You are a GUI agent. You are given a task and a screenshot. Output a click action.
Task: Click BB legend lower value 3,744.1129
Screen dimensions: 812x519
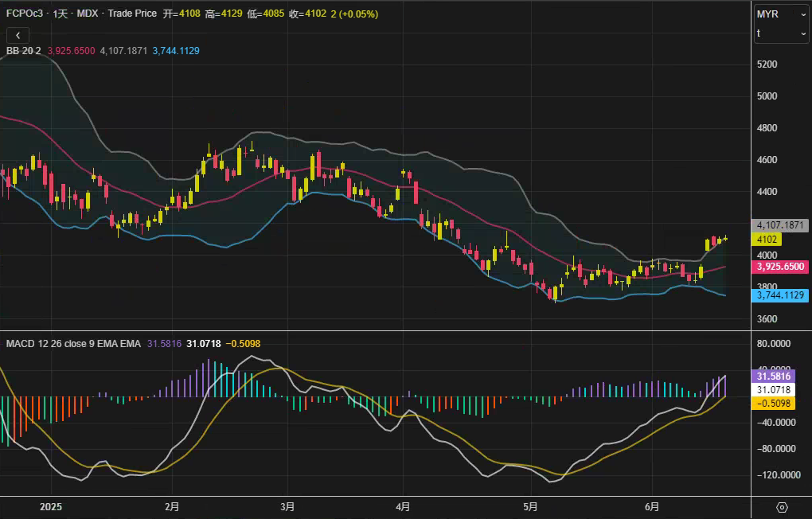(176, 51)
